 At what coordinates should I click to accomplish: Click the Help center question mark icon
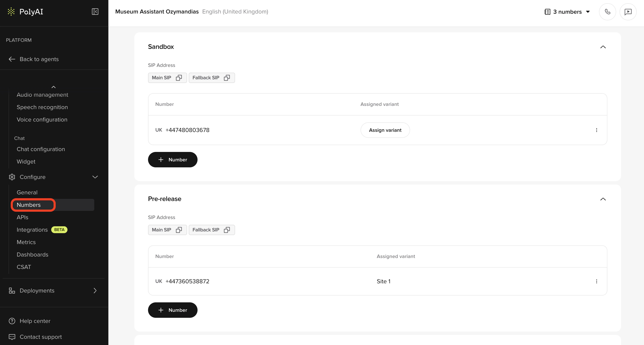click(12, 321)
